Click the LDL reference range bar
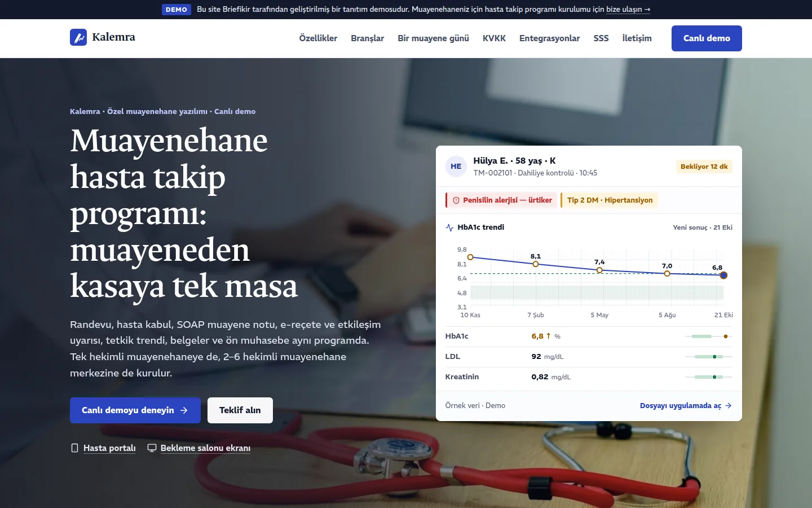This screenshot has width=812, height=508. point(709,357)
